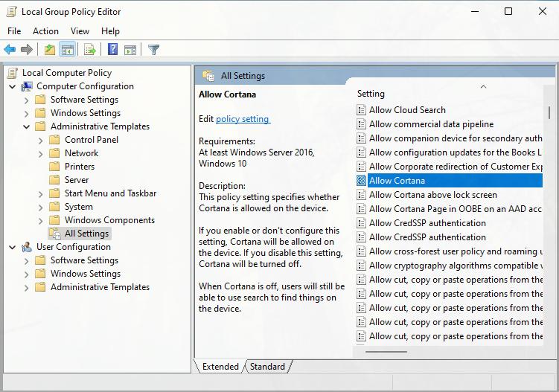Expand the Windows Components node
The image size is (559, 392).
(41, 221)
